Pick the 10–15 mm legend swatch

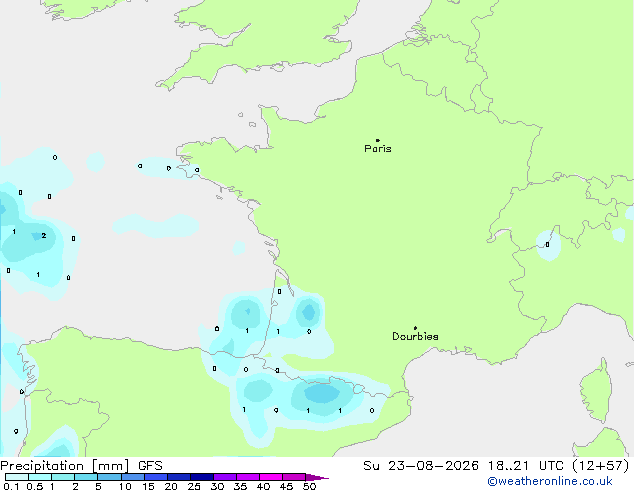(x=132, y=477)
